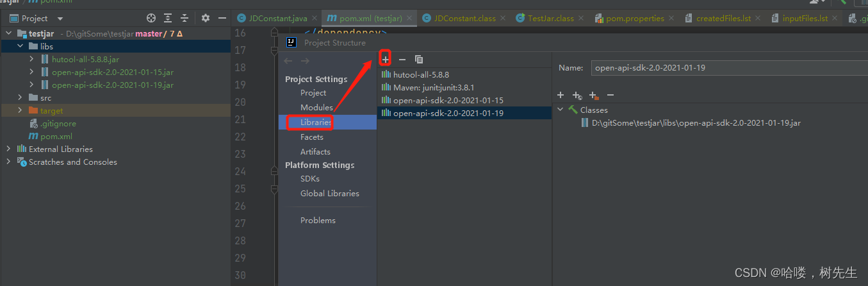Select Problems in Project Structure sidebar

pyautogui.click(x=318, y=220)
